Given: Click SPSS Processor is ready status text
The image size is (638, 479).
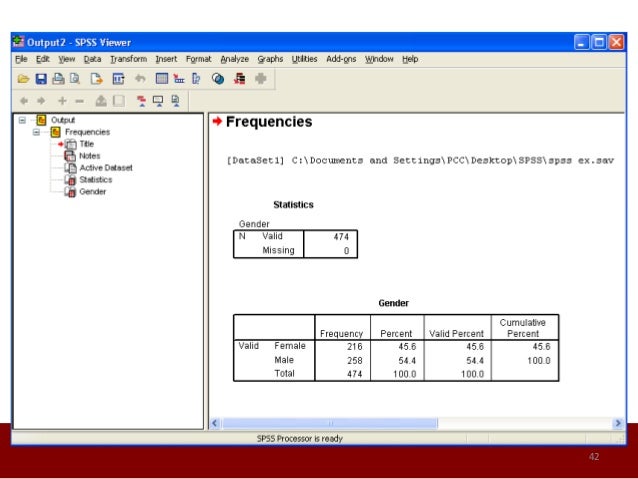Looking at the screenshot, I should pos(299,438).
